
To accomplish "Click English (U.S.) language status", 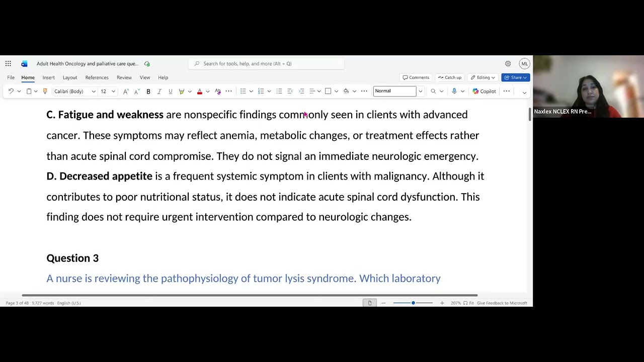I will [x=69, y=303].
